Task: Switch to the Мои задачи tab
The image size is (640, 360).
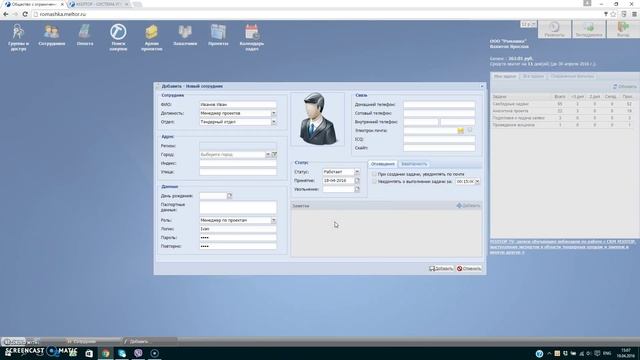Action: (x=505, y=76)
